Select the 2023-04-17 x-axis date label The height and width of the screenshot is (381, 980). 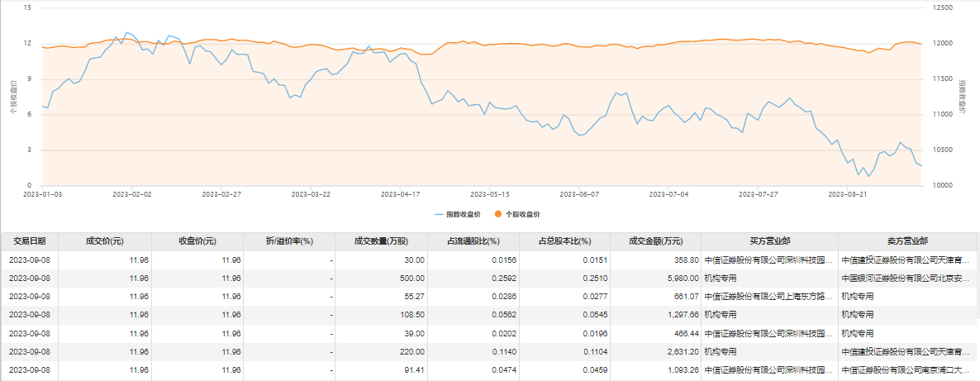(400, 194)
